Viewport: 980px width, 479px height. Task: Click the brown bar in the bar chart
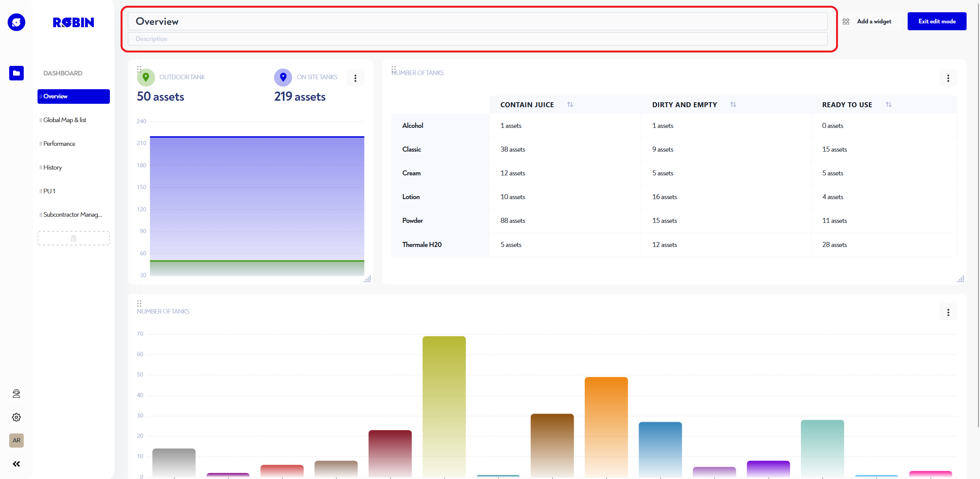(x=552, y=445)
